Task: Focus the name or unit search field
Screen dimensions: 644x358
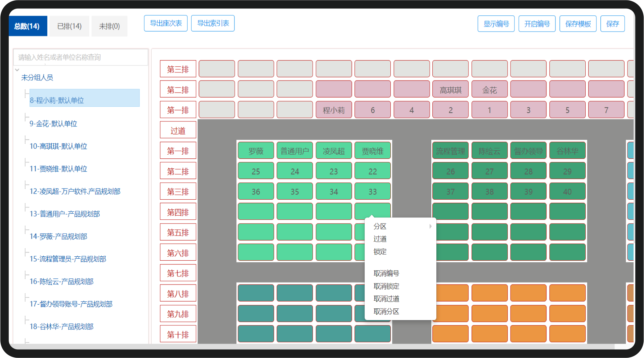Action: pyautogui.click(x=80, y=57)
